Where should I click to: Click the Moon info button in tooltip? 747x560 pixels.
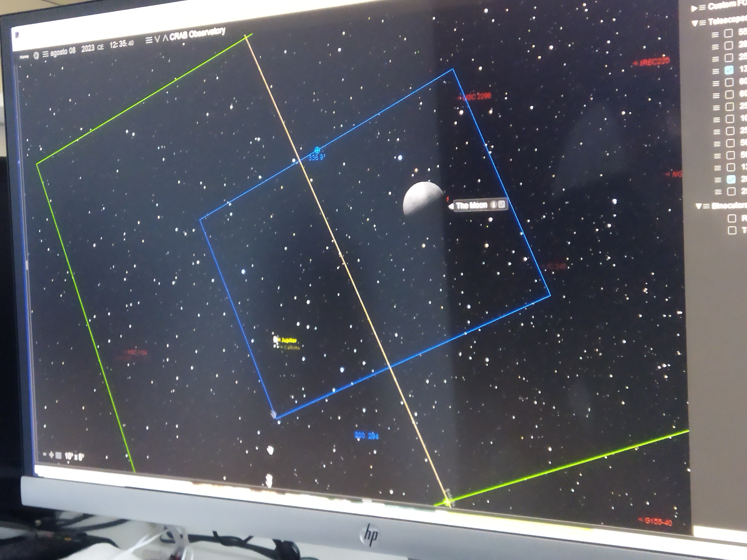pyautogui.click(x=493, y=204)
